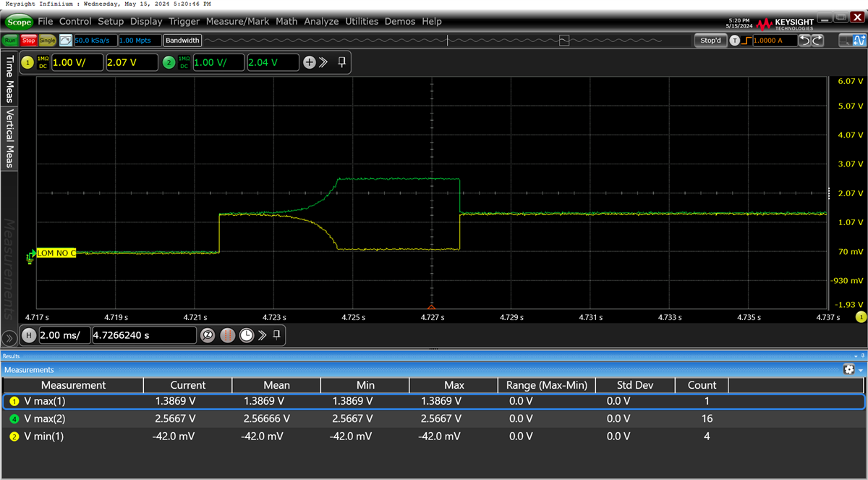Open the Demos menu
This screenshot has height=480, width=868.
[x=400, y=22]
